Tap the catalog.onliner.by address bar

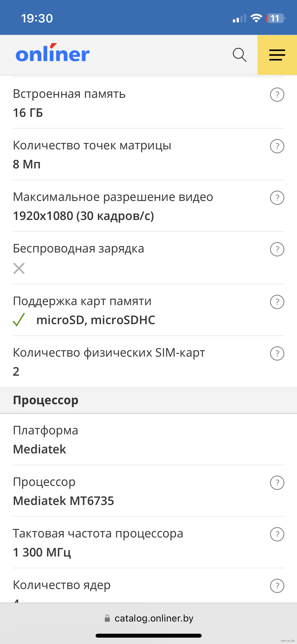click(148, 618)
